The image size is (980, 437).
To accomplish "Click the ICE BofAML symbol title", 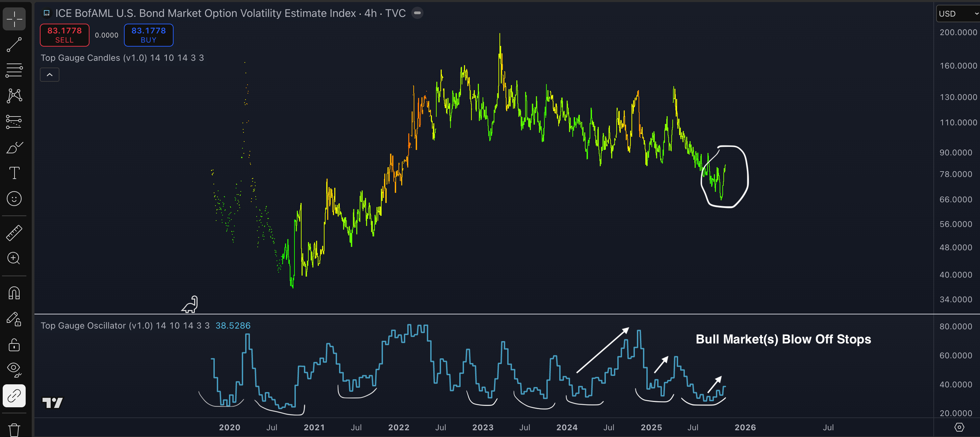I will (x=231, y=13).
